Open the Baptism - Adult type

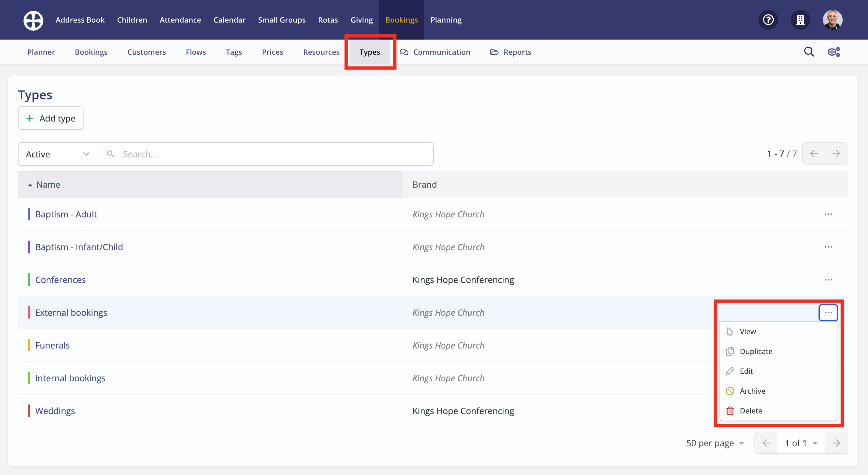tap(66, 214)
